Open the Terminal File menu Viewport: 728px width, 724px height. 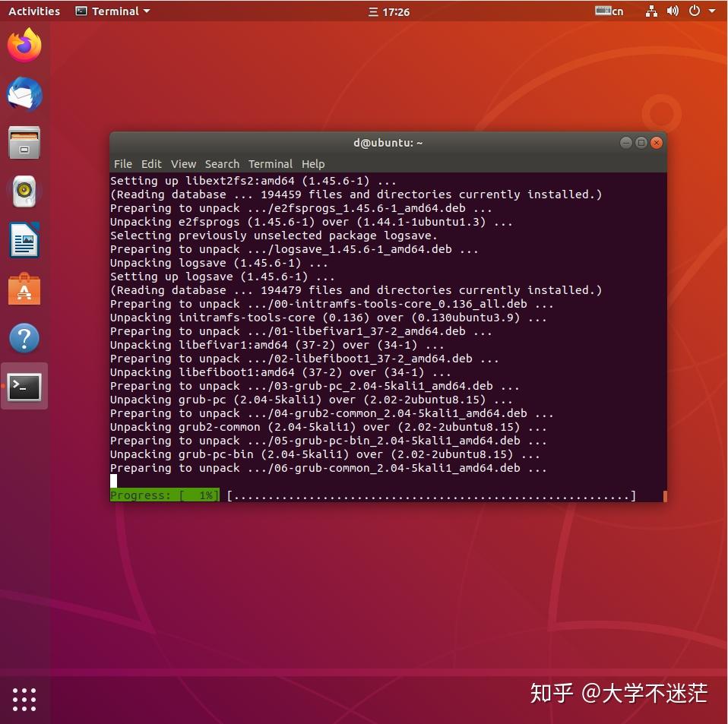pos(122,164)
